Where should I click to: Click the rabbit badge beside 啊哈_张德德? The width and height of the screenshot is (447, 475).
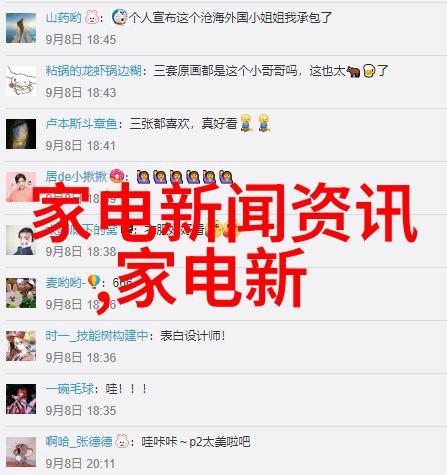click(122, 441)
